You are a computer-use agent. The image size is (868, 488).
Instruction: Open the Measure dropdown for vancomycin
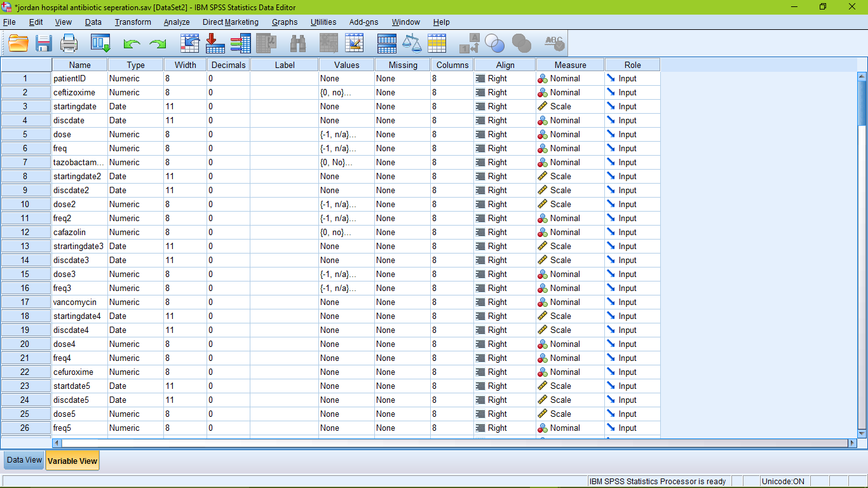pyautogui.click(x=569, y=302)
